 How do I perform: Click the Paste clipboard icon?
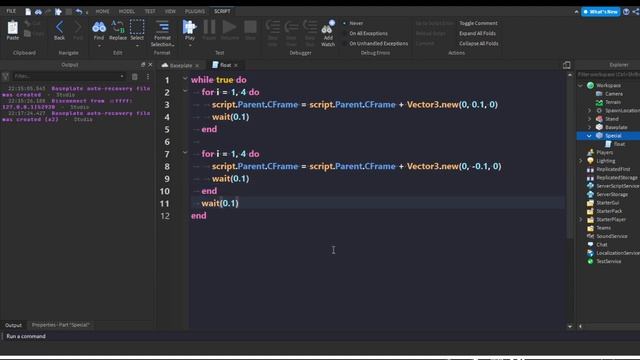click(13, 28)
